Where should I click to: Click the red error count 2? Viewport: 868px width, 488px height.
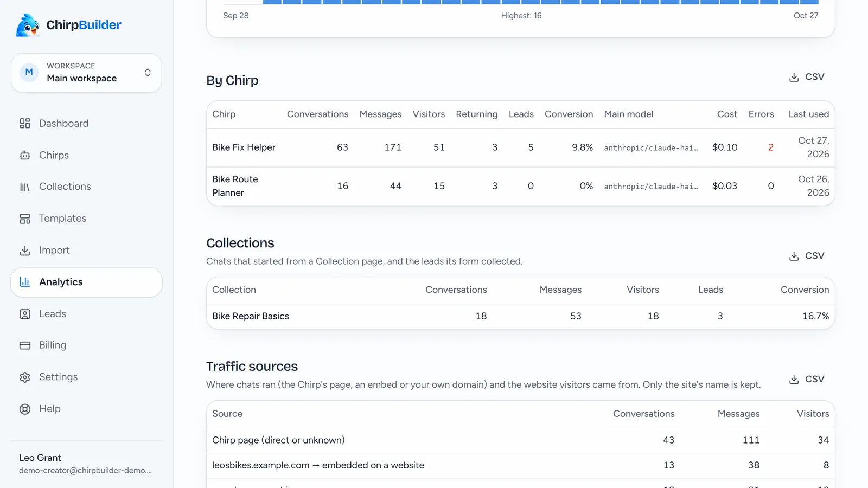(x=770, y=147)
